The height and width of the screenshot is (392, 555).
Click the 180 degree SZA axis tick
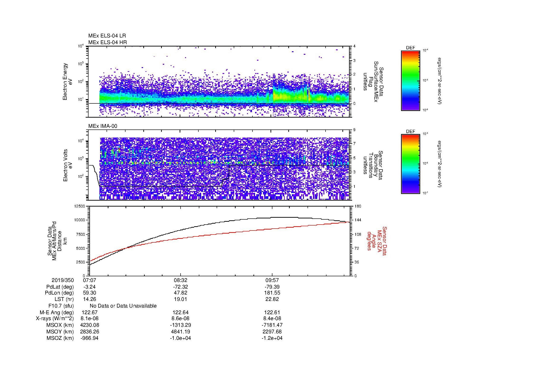pyautogui.click(x=358, y=206)
